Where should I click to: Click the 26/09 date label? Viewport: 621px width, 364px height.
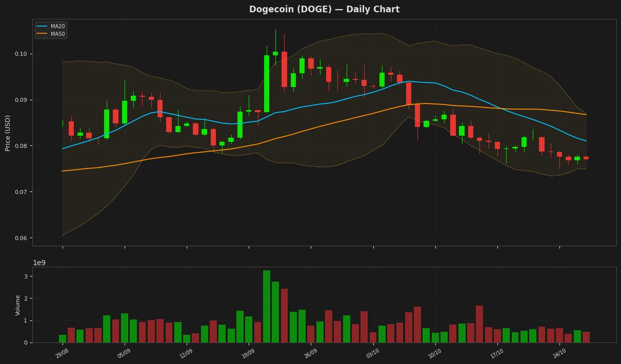310,353
